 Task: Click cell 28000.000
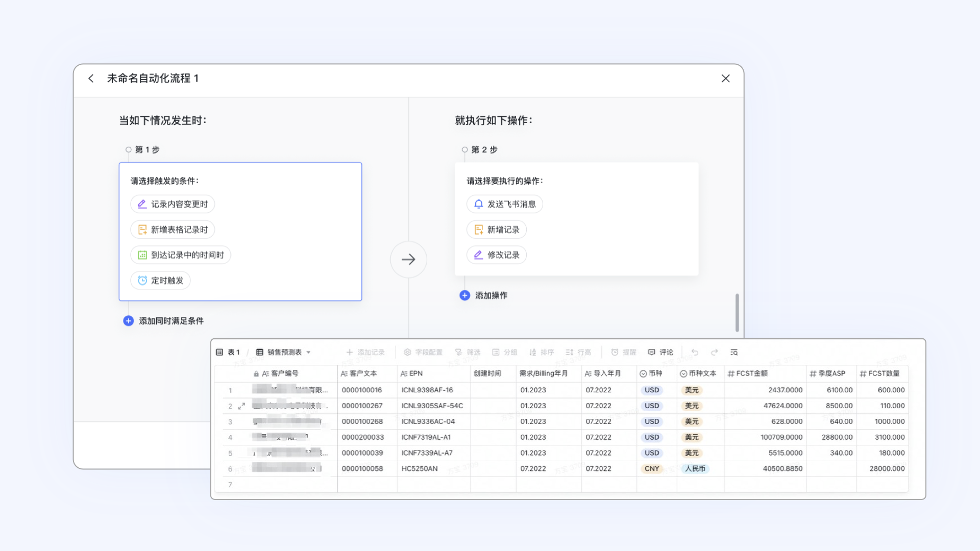tap(883, 469)
